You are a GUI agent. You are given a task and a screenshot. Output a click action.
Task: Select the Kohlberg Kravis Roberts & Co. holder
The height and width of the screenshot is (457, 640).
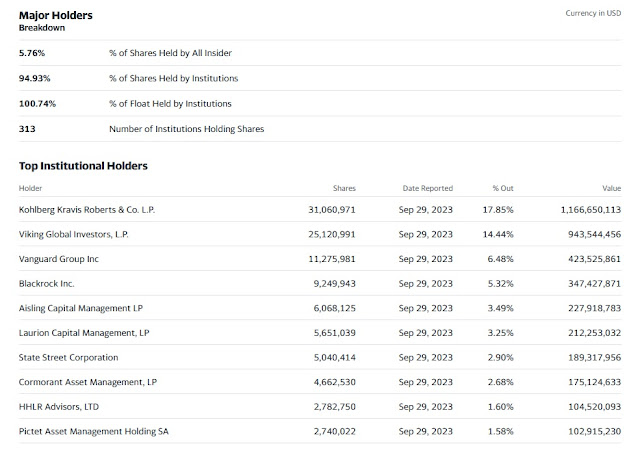coord(87,210)
